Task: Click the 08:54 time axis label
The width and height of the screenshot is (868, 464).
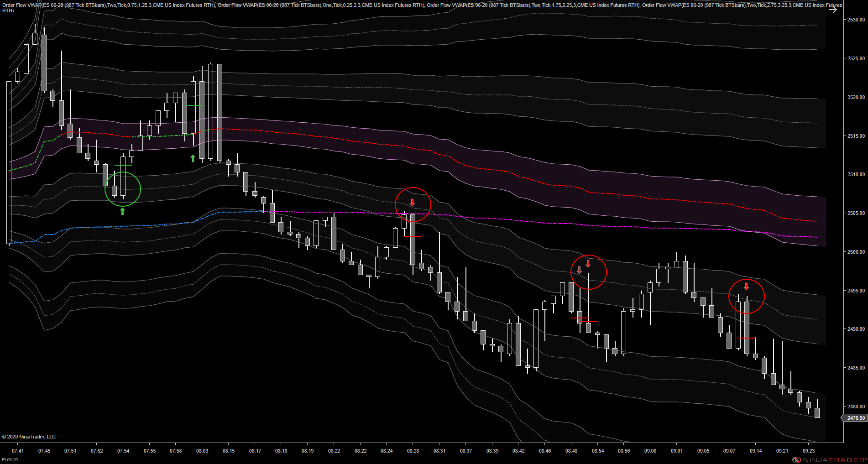Action: 598,451
